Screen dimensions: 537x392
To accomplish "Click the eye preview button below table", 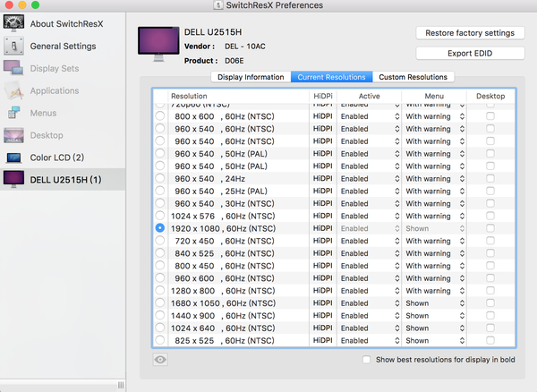I will (160, 360).
